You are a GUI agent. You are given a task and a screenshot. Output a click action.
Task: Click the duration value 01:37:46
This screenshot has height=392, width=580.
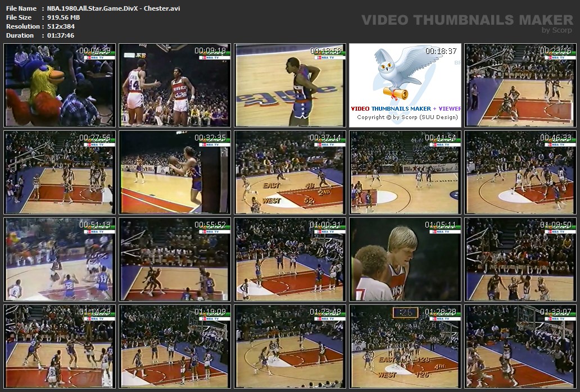coord(61,35)
